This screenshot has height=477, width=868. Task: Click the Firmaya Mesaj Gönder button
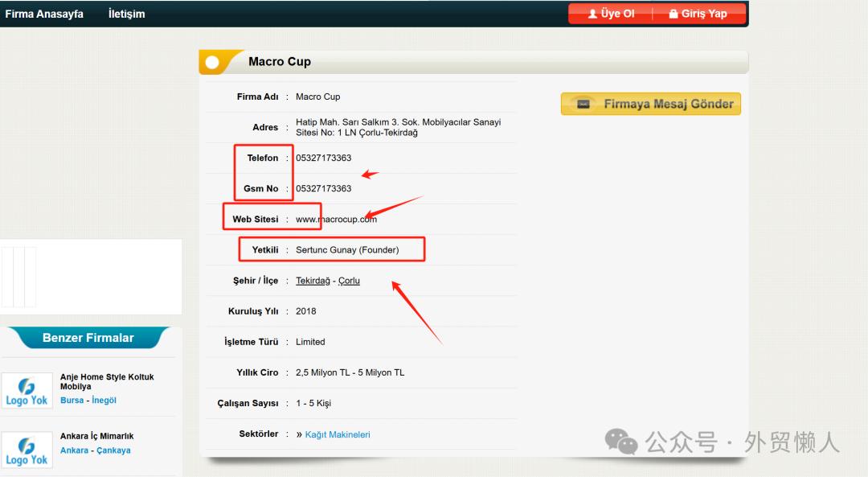[x=650, y=104]
